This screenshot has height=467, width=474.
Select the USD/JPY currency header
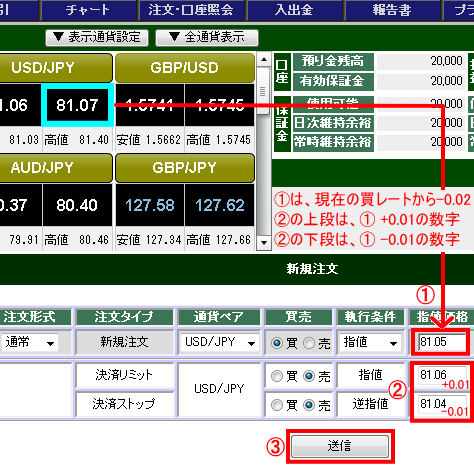[55, 68]
